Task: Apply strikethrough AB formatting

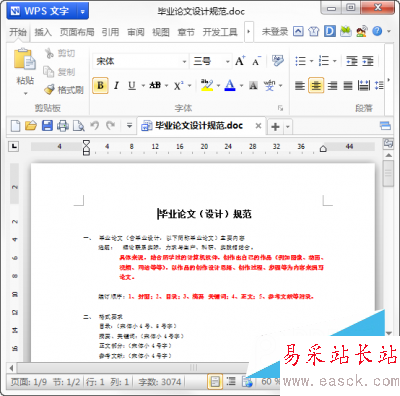Action: (155, 86)
